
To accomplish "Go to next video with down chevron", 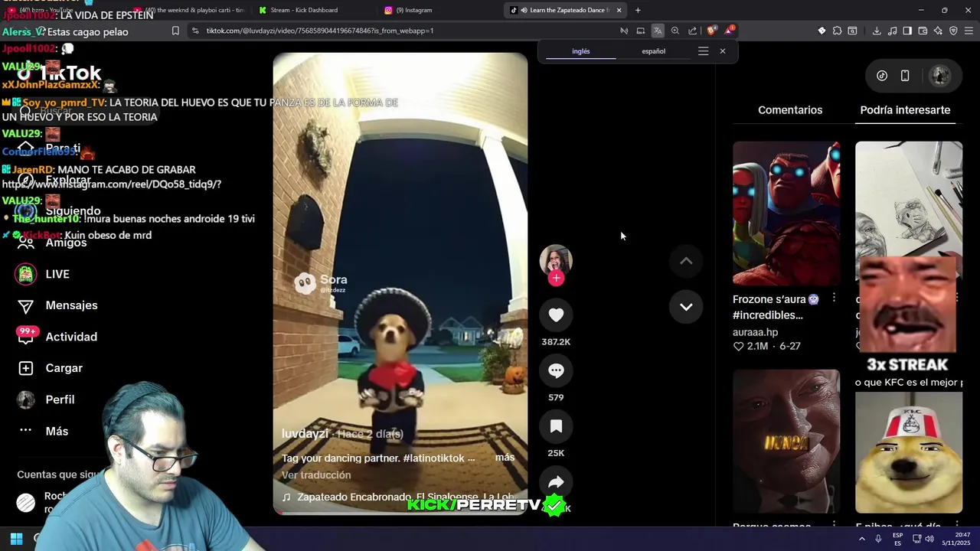I will click(x=686, y=306).
